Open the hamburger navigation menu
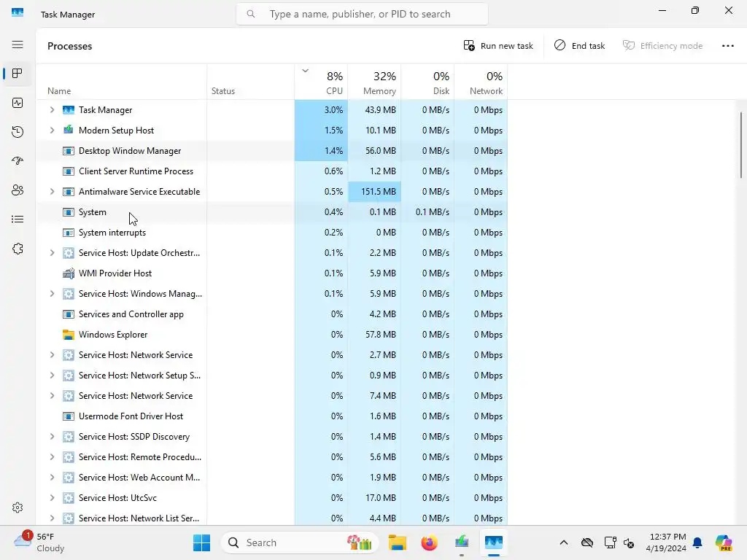This screenshot has height=560, width=747. [x=18, y=44]
